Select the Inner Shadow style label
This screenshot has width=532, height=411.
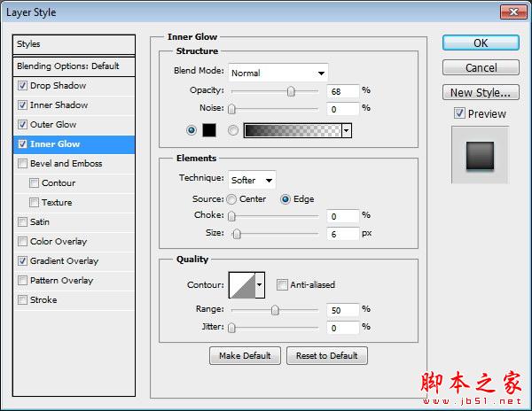point(59,105)
